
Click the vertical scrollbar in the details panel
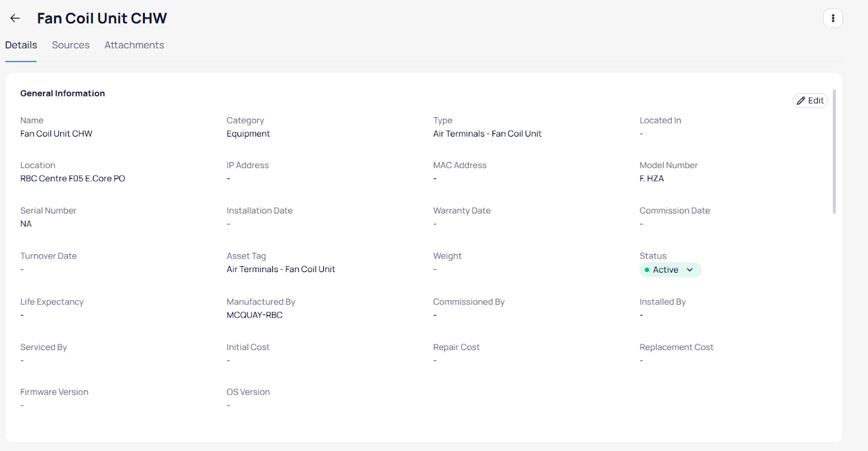(834, 152)
